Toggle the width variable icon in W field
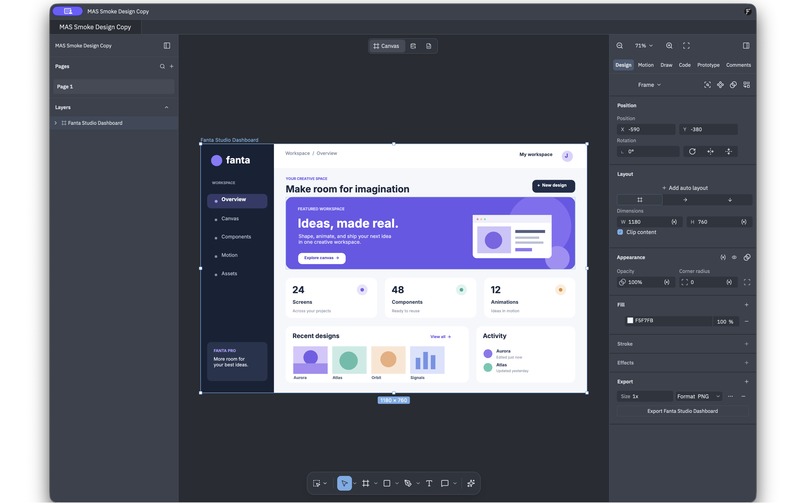This screenshot has height=504, width=806. click(674, 222)
